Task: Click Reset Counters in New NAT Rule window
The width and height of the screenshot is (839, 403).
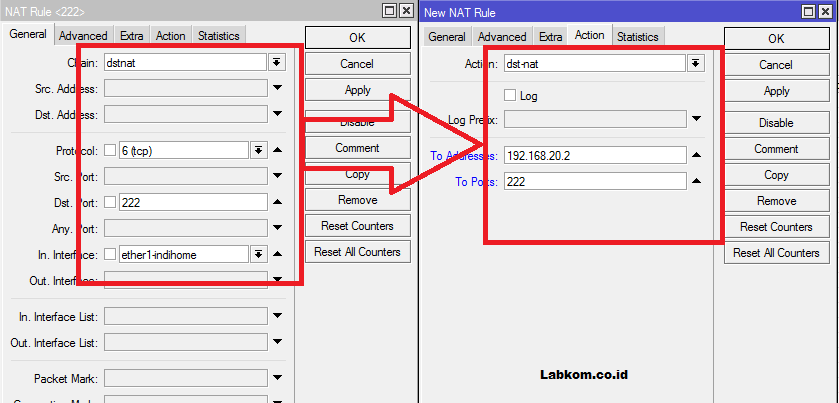Action: coord(776,227)
